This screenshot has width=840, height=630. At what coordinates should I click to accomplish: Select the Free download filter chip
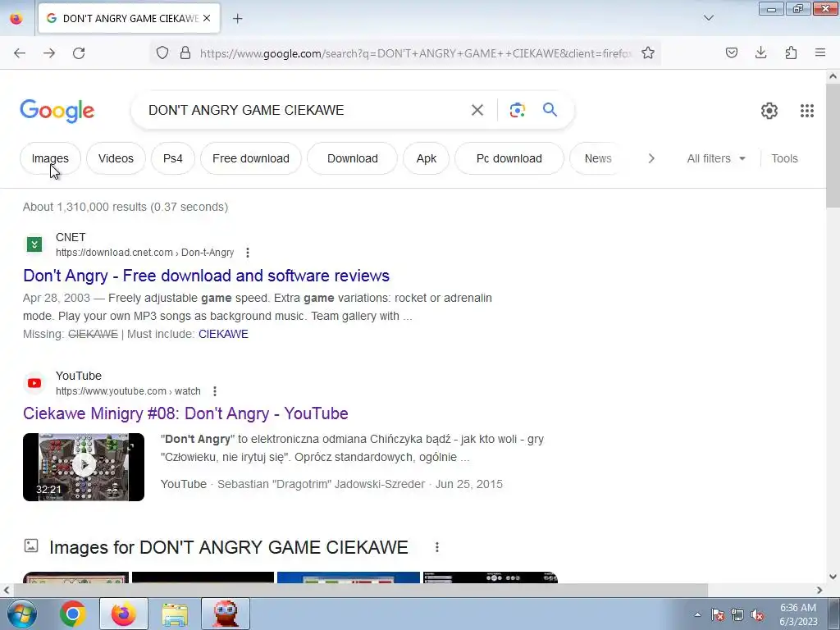251,158
